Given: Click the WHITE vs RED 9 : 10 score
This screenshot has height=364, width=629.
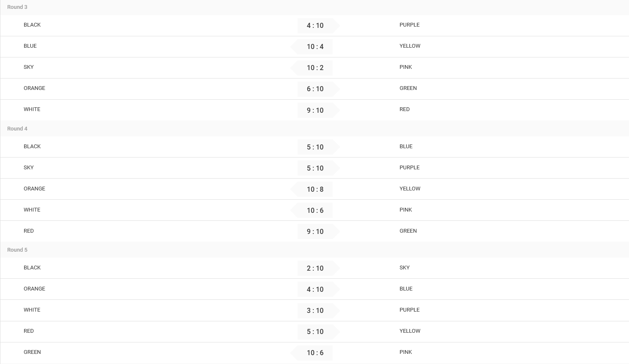Looking at the screenshot, I should coord(315,110).
